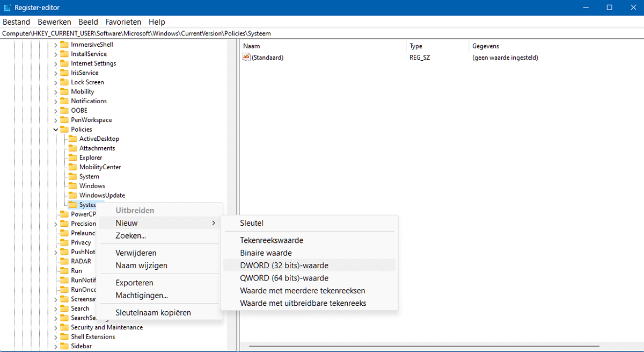Click the Register-editor app icon in title bar
The image size is (644, 352).
(8, 8)
